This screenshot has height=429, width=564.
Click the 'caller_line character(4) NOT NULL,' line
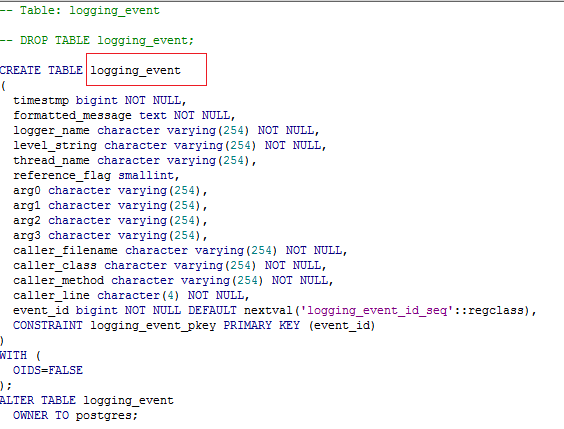(131, 296)
